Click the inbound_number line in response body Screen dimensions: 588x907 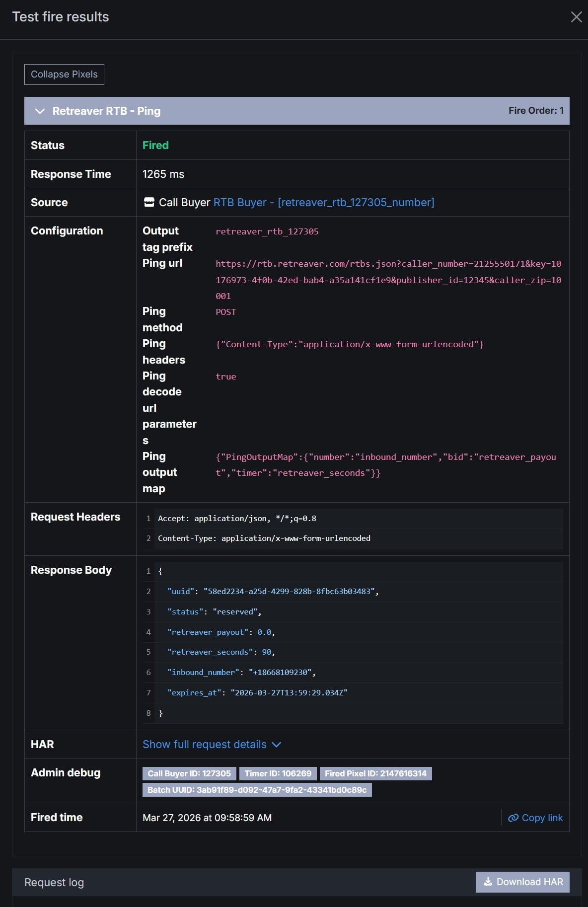pos(241,673)
